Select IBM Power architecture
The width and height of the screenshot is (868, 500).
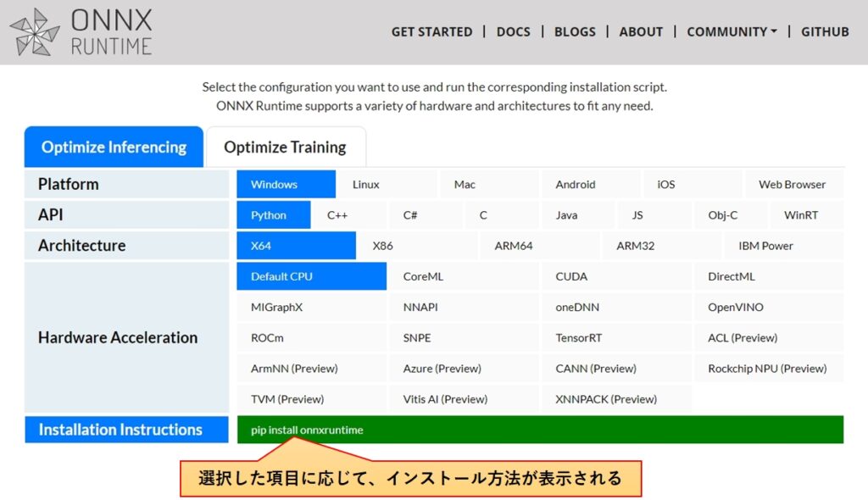point(765,246)
